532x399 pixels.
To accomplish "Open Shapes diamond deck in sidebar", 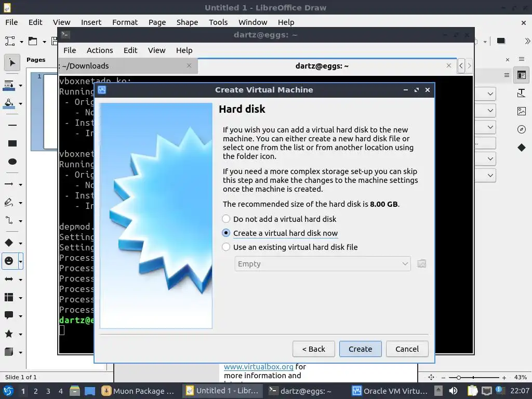I will (x=522, y=148).
